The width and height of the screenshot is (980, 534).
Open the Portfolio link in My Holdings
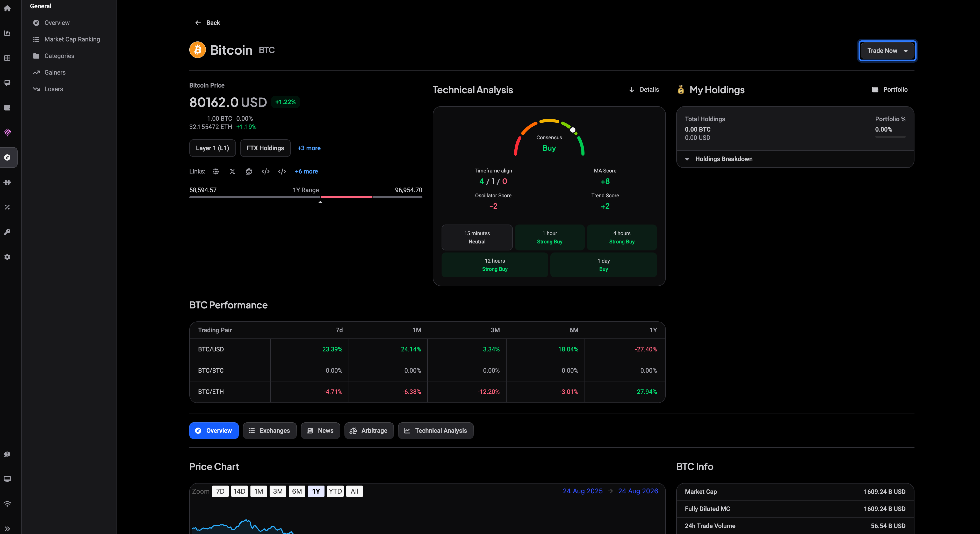(889, 90)
